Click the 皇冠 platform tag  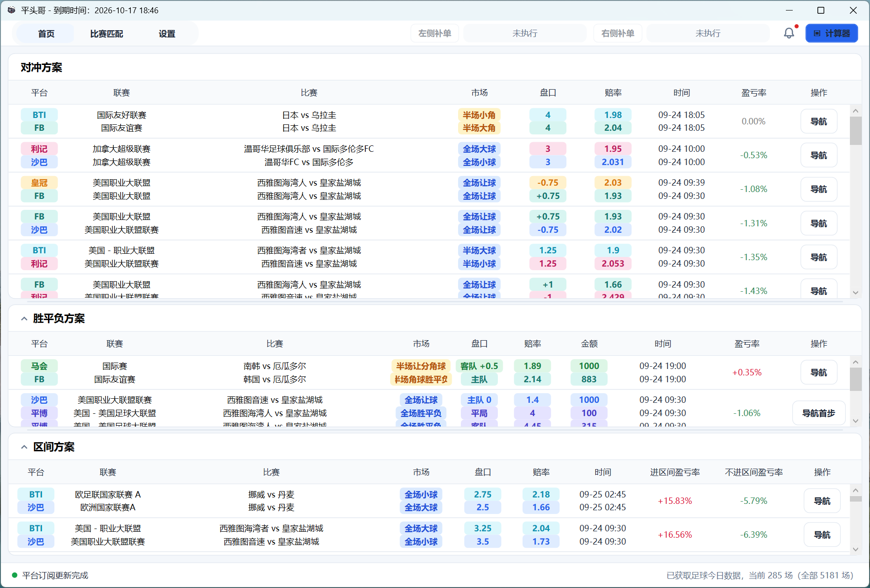39,183
